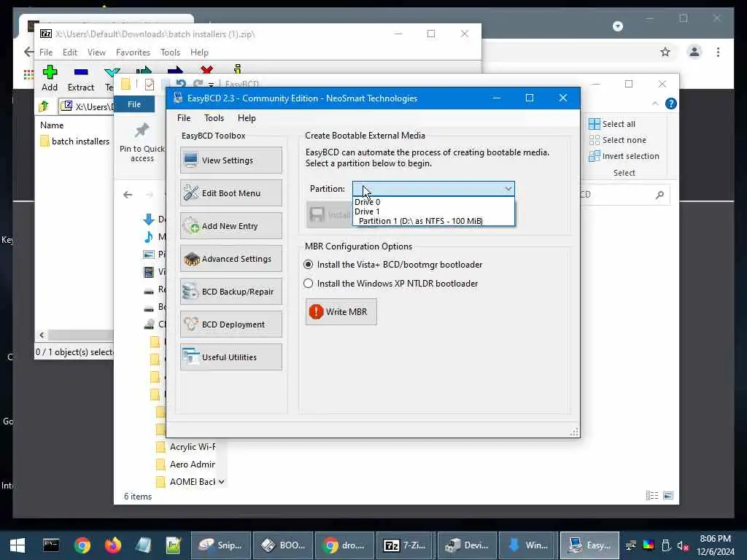Open BCD Backup/Repair section
The height and width of the screenshot is (560, 747).
point(231,292)
